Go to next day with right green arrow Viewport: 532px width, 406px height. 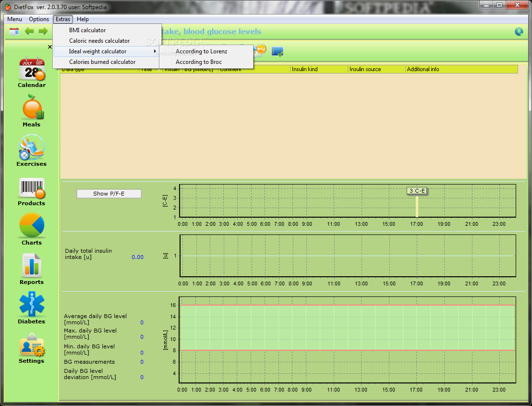pyautogui.click(x=43, y=32)
